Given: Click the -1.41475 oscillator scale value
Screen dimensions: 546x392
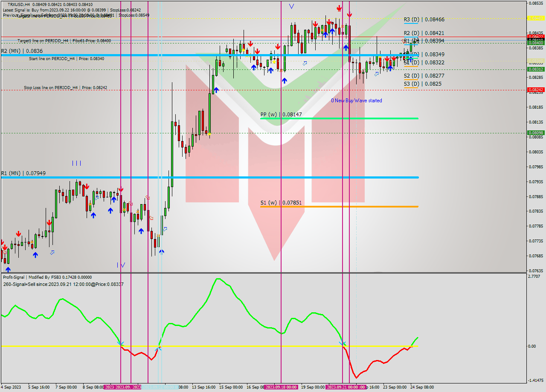Looking at the screenshot, I should (x=536, y=380).
